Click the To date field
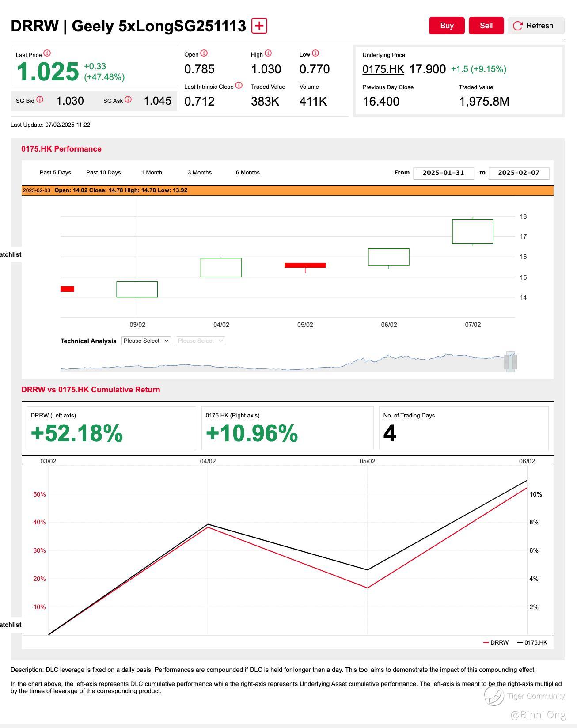This screenshot has height=728, width=577. pos(519,173)
